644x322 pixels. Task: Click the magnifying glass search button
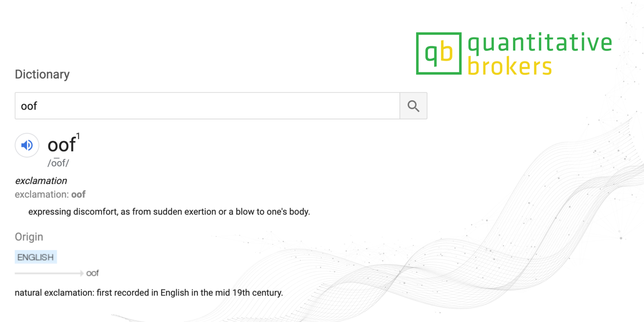point(413,106)
